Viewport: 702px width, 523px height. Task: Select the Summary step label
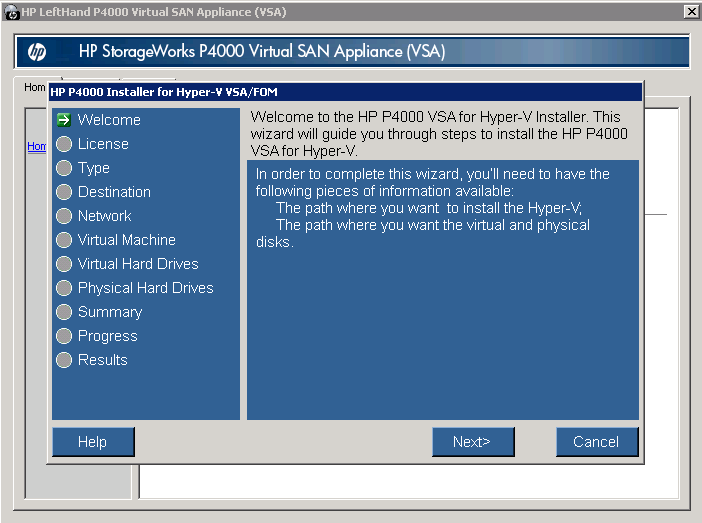(110, 312)
